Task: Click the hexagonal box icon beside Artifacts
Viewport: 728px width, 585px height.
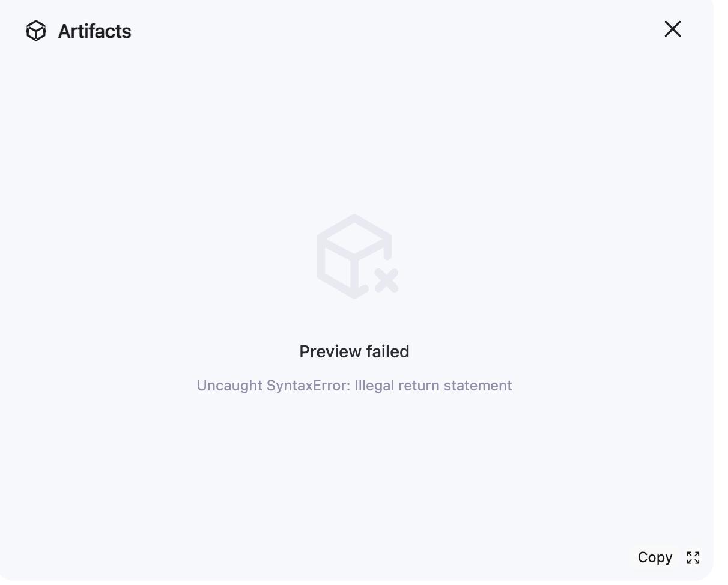Action: pyautogui.click(x=36, y=31)
